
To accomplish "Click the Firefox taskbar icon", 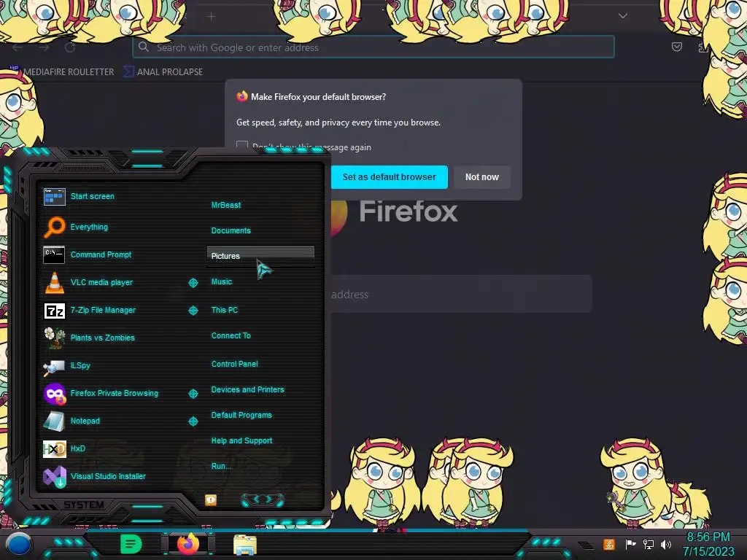I will (x=187, y=544).
